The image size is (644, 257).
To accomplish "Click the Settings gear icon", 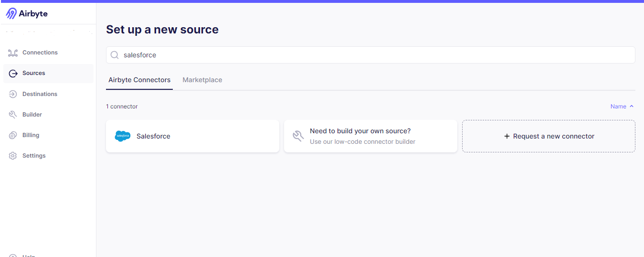I will point(13,156).
